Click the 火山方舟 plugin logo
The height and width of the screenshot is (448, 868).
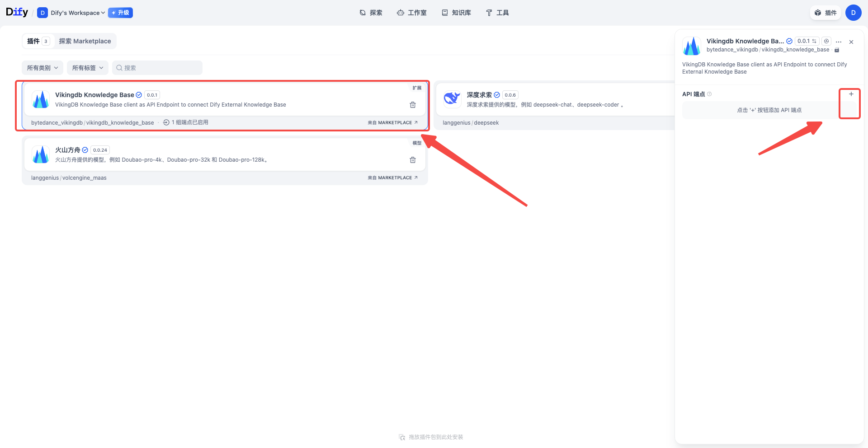pos(41,154)
